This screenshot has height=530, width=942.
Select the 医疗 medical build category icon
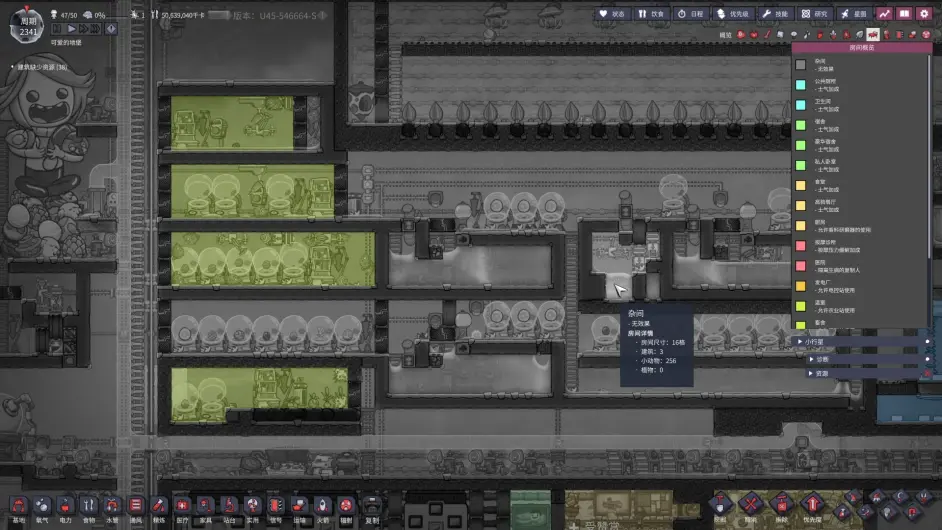pyautogui.click(x=182, y=505)
